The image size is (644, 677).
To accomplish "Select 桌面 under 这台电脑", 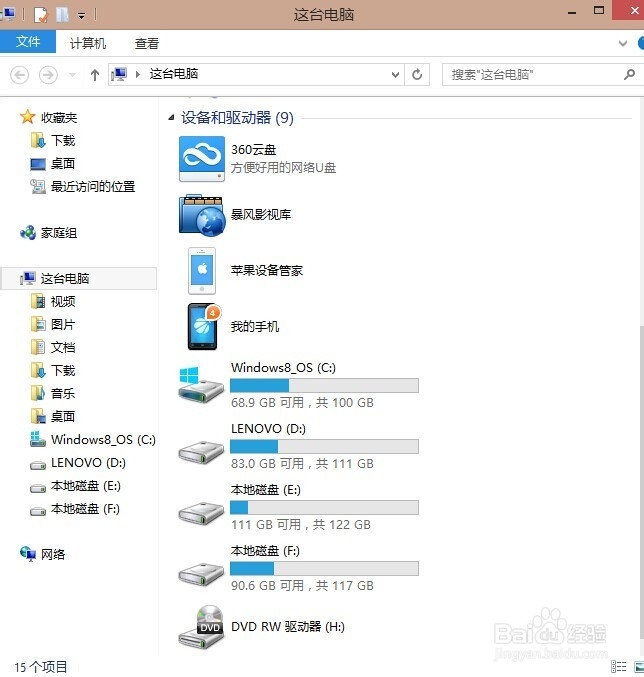I will point(63,416).
